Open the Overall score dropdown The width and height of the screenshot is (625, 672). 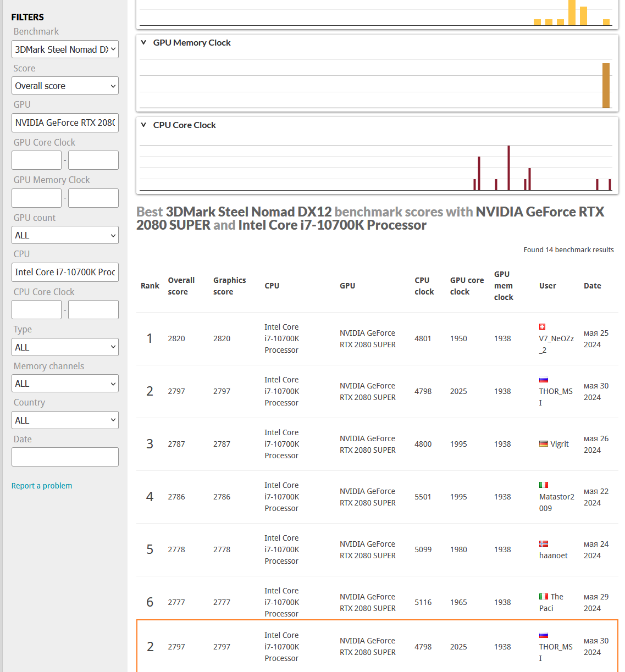65,86
